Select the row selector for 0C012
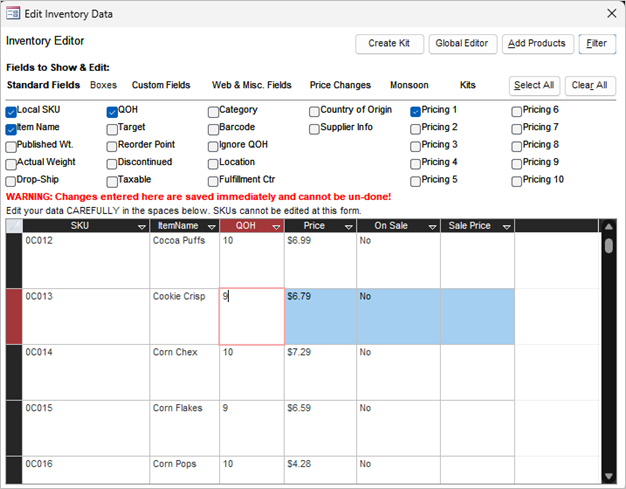This screenshot has width=626, height=489. tap(14, 260)
